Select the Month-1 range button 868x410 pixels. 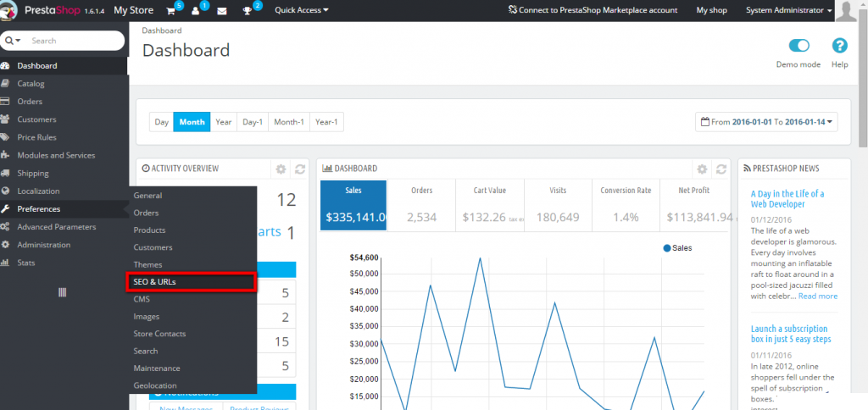pos(289,122)
